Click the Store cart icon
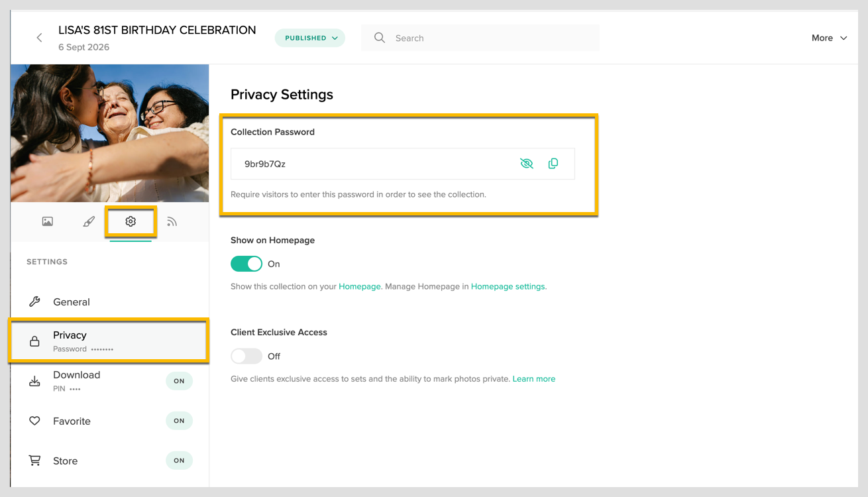Viewport: 868px width, 497px height. [x=34, y=461]
